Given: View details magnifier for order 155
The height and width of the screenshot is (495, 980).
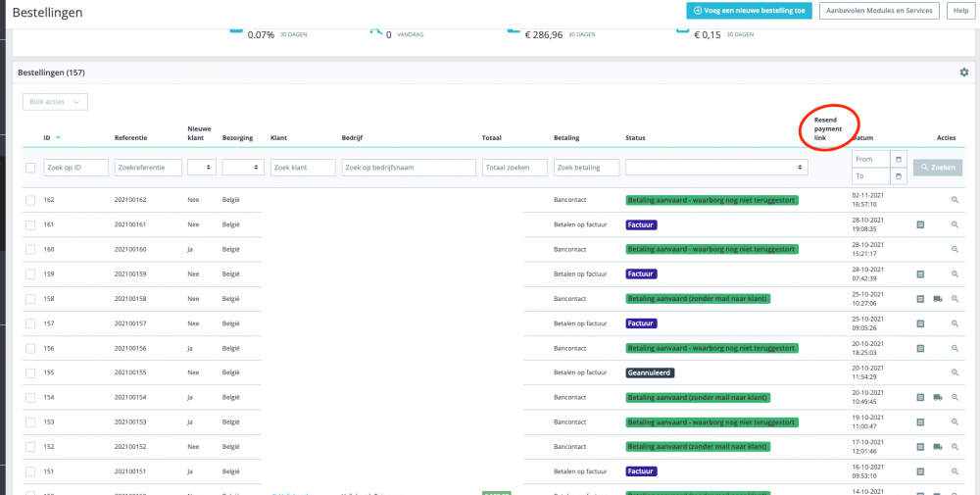Looking at the screenshot, I should coord(955,372).
